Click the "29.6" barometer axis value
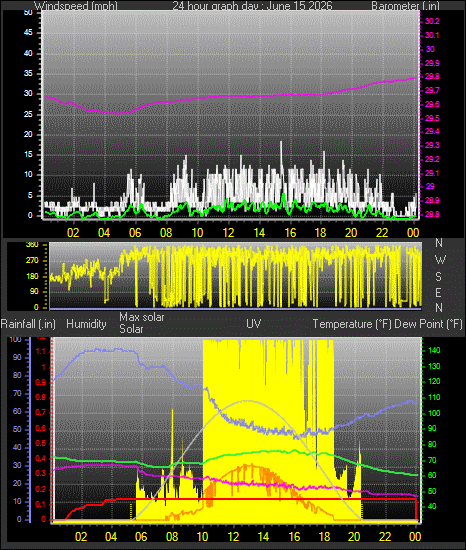Image resolution: width=466 pixels, height=550 pixels. (x=432, y=105)
